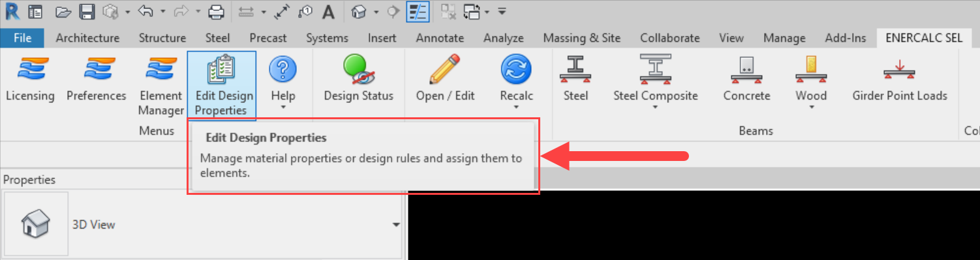
Task: Open the File tab
Action: click(x=23, y=38)
